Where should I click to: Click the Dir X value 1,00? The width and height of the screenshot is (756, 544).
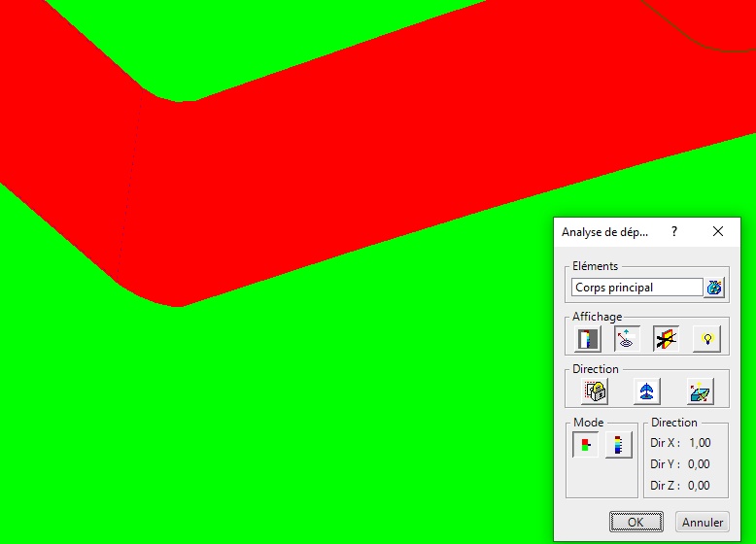click(x=700, y=443)
